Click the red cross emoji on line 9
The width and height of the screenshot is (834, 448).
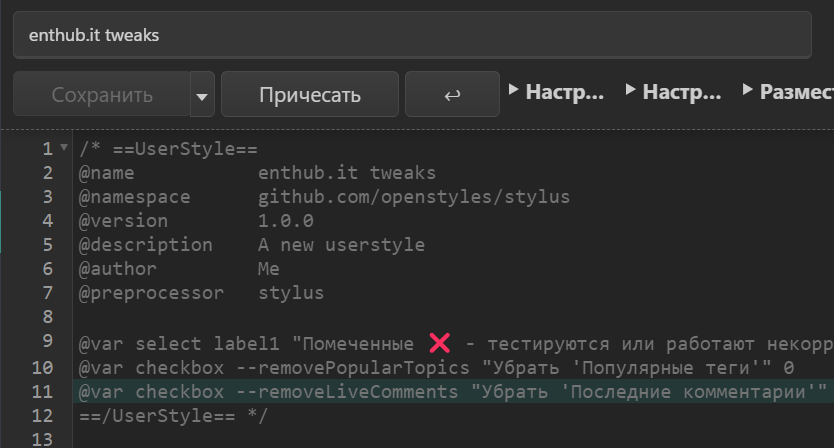440,343
